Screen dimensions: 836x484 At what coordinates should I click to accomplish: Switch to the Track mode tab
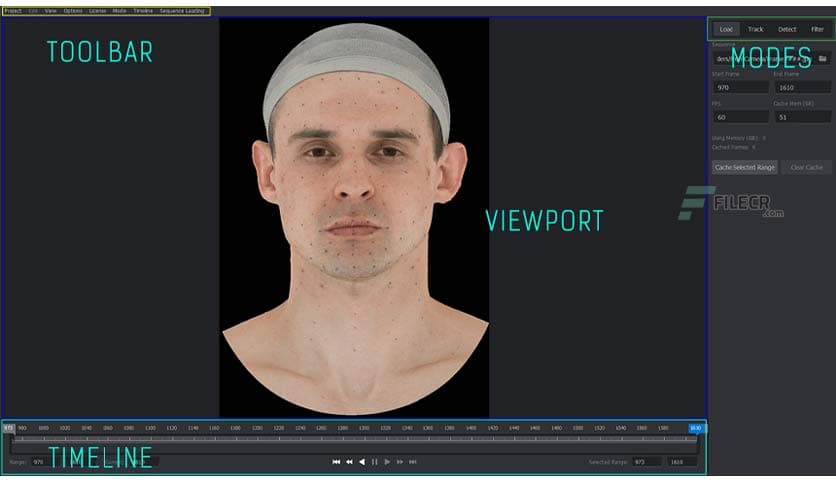pos(756,30)
